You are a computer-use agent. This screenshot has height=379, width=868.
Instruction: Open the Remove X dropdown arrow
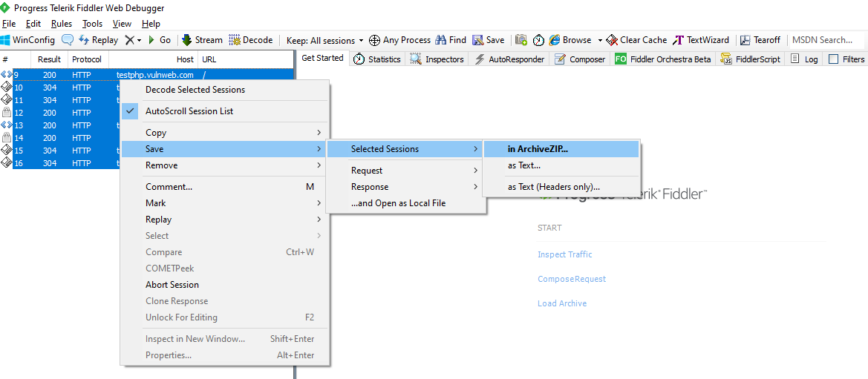(139, 40)
